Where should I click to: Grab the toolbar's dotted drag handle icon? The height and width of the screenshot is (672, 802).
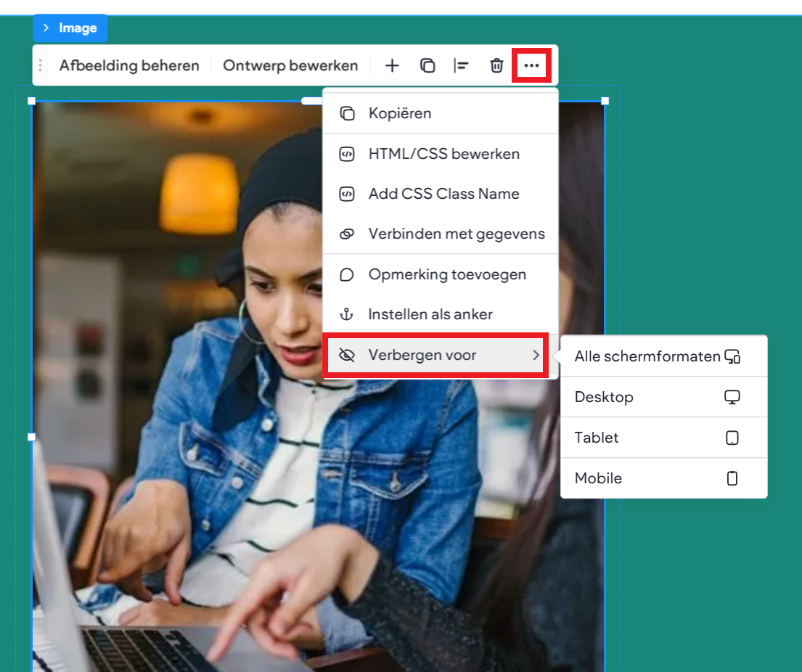[41, 65]
